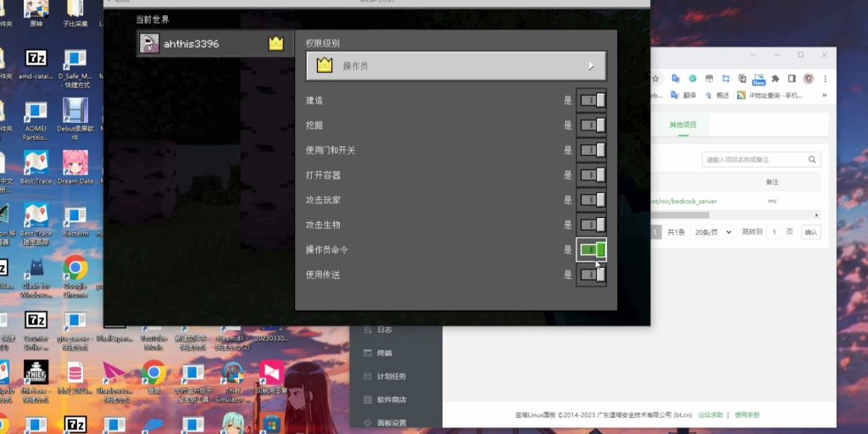The height and width of the screenshot is (434, 868).
Task: Open the Counter Strike 7z desktop icon
Action: click(x=36, y=331)
